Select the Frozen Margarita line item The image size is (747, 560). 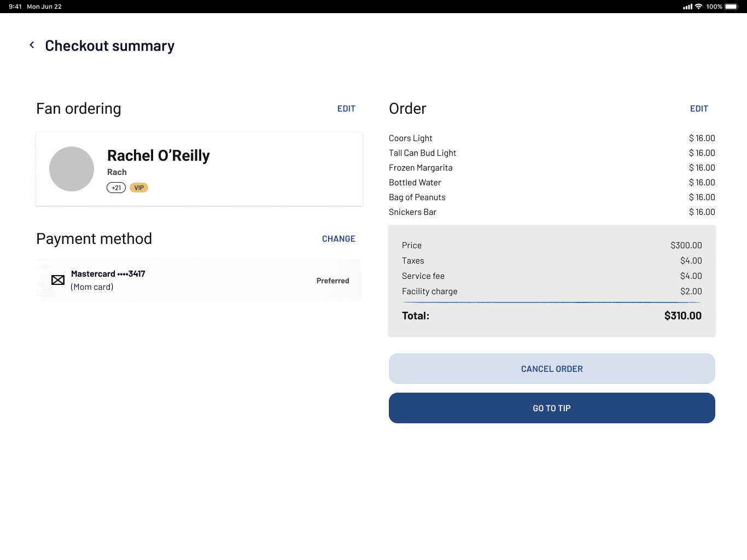coord(421,168)
